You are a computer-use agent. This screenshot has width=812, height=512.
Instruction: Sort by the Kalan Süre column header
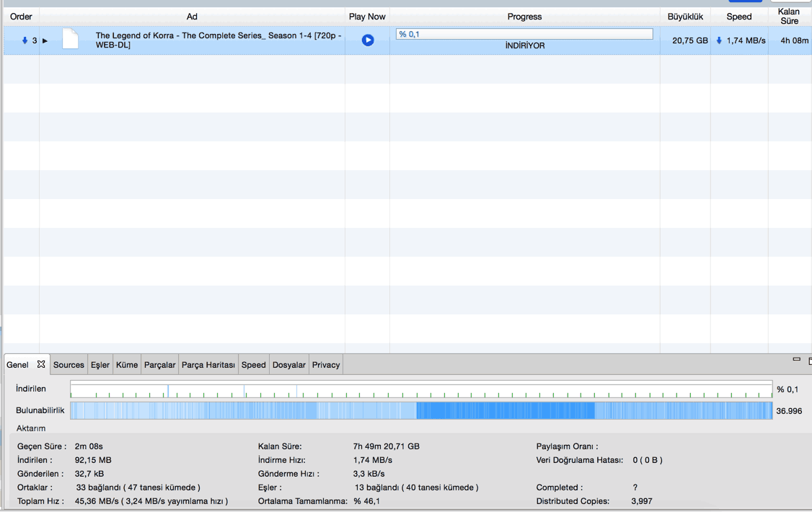click(789, 17)
